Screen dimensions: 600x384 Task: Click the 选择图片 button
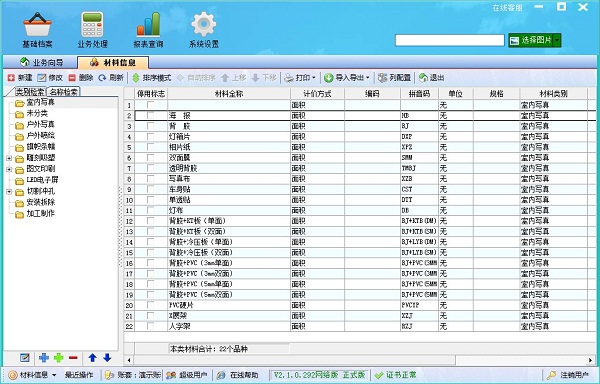[531, 40]
